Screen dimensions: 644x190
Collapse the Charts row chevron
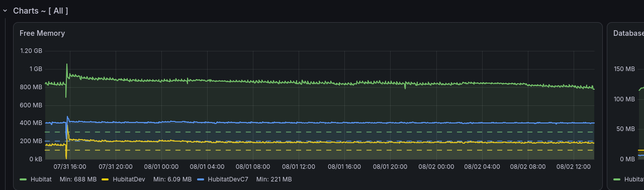click(5, 11)
